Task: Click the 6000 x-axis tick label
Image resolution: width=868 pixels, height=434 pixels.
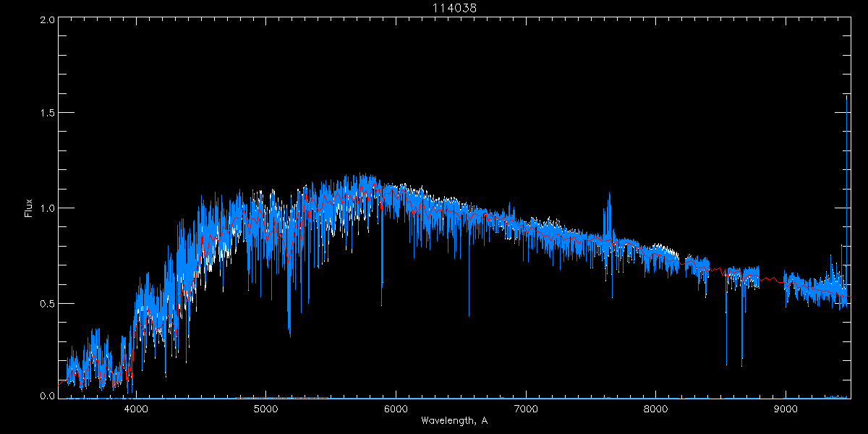Action: [396, 409]
